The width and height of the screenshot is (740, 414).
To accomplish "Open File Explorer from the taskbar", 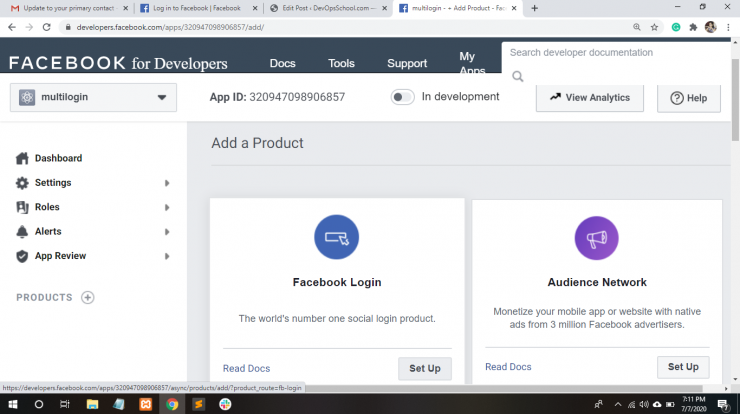I will (92, 404).
